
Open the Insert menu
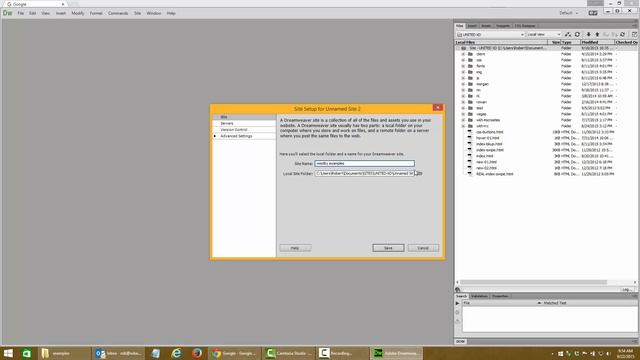click(x=61, y=13)
